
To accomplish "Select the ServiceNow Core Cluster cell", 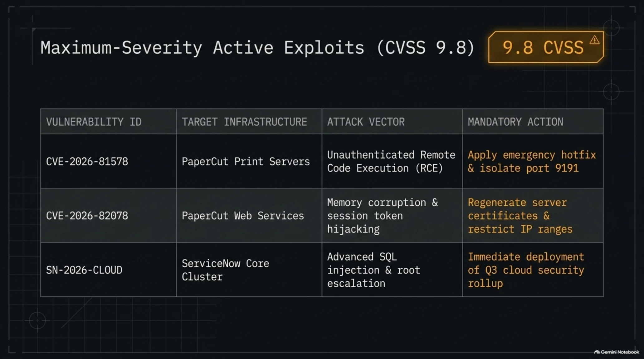I will coord(249,270).
